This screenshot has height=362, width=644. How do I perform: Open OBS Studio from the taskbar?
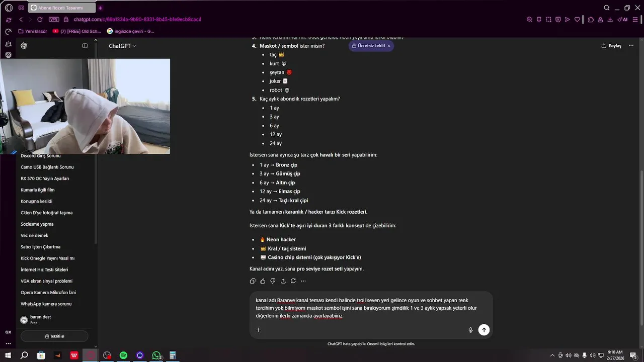point(107,355)
